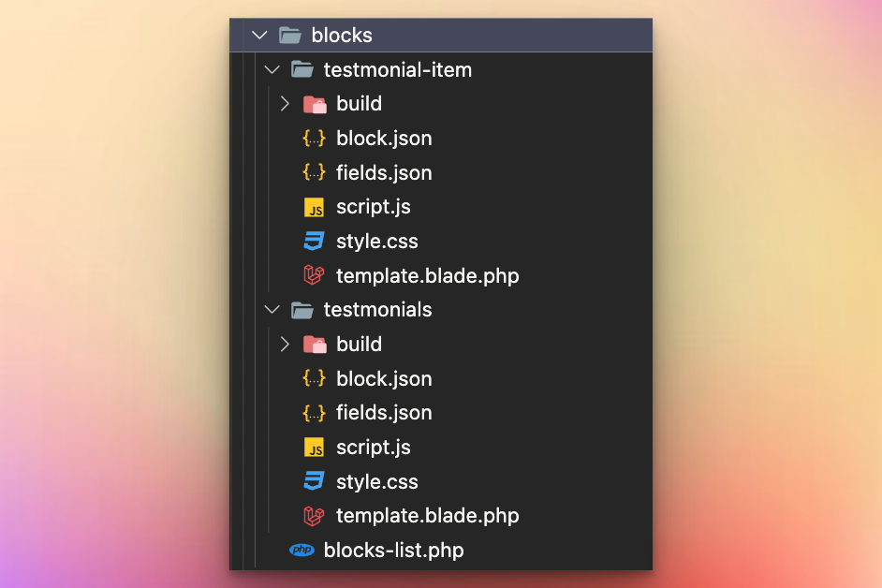Collapse the testmonials folder chevron

click(272, 310)
